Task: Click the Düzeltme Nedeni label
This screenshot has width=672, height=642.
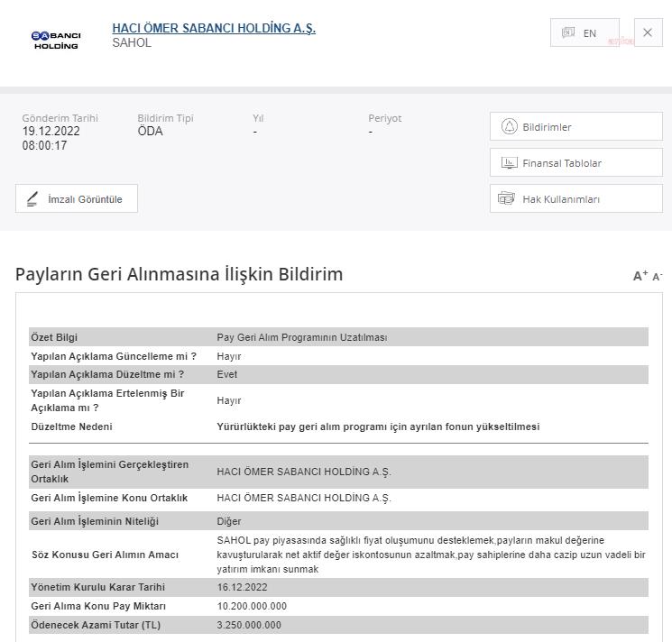Action: tap(71, 426)
